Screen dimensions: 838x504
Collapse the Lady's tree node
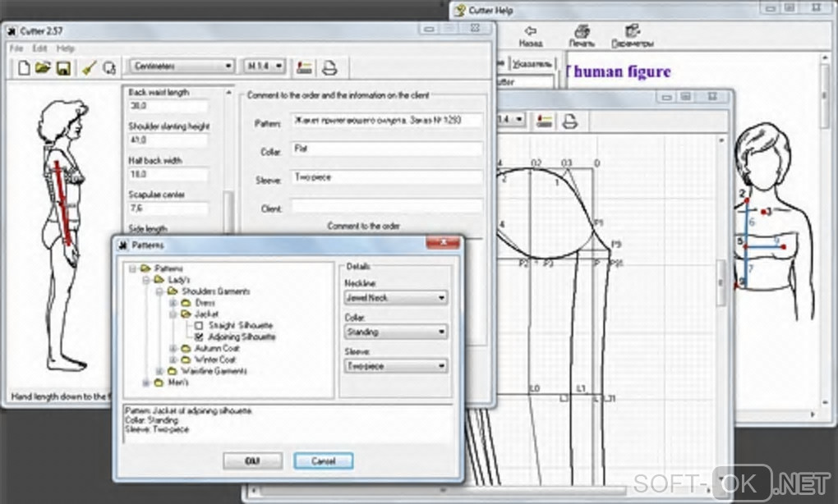(x=146, y=280)
